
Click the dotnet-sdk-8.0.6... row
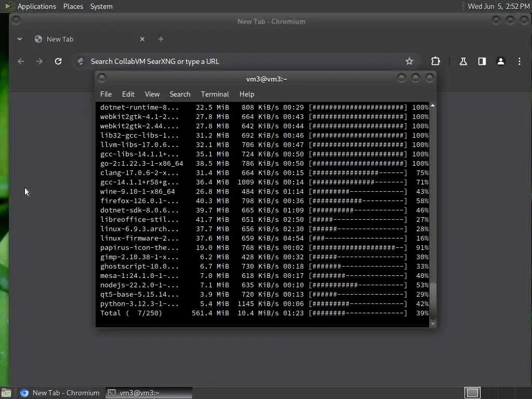[264, 210]
